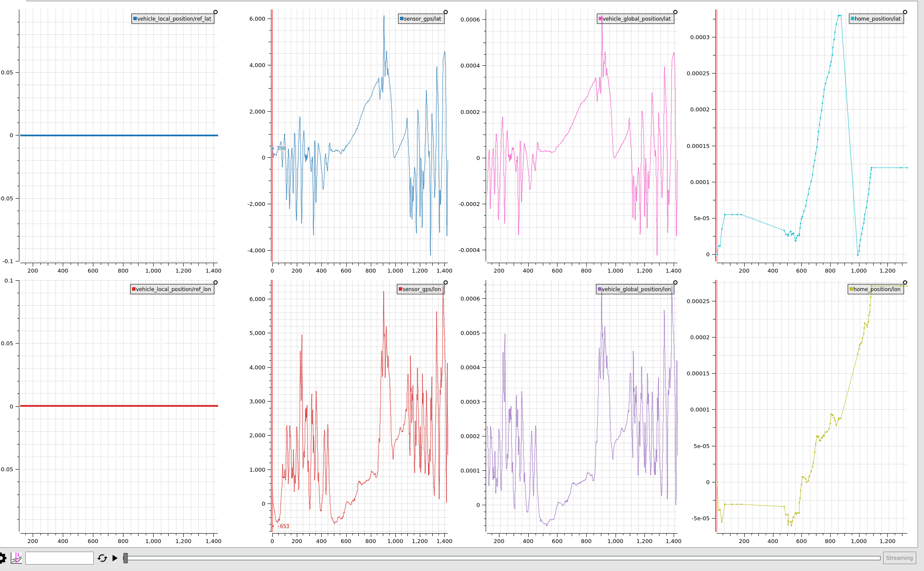Viewport: 924px width, 571px height.
Task: Click the vehicle_global_position/lon legend label
Action: coord(636,289)
